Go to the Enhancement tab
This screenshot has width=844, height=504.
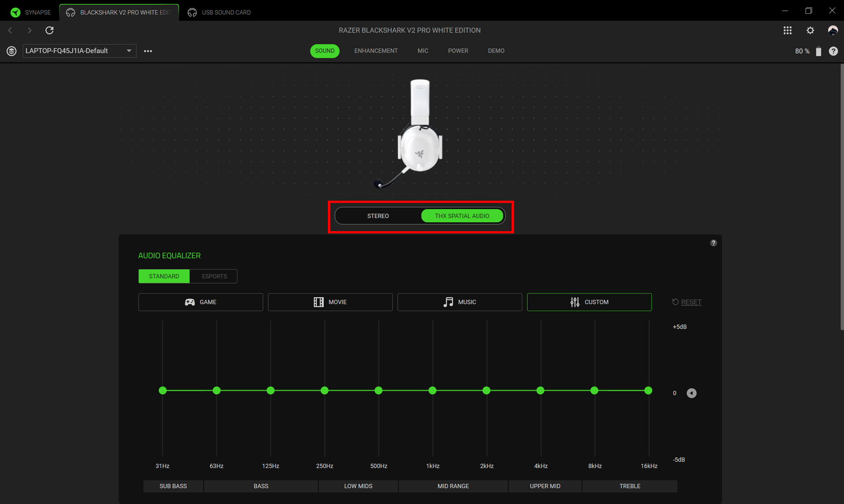tap(376, 51)
